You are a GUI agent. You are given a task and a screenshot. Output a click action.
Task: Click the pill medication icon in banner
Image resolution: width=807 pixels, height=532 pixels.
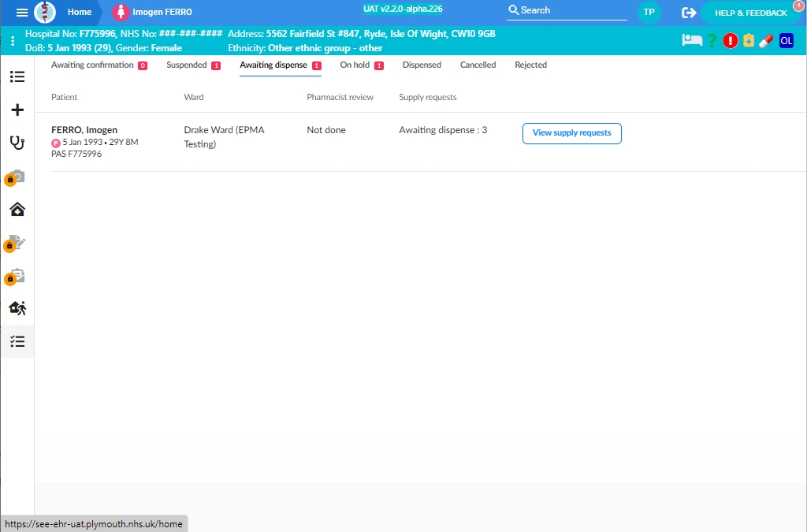click(766, 41)
